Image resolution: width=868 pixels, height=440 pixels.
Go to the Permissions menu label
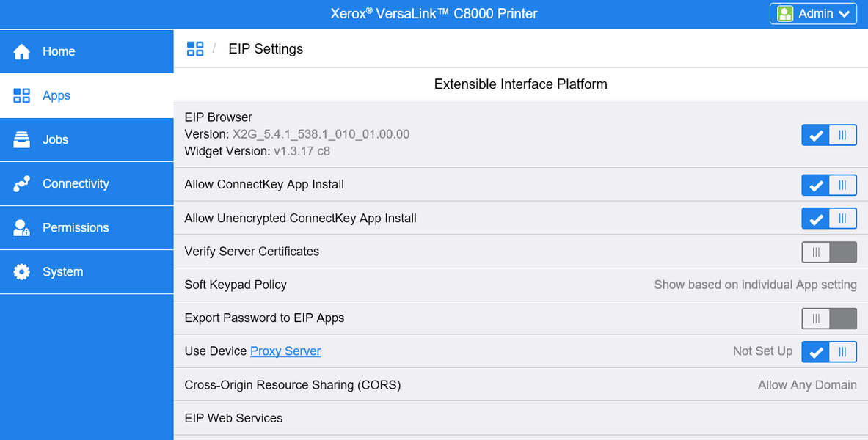click(x=76, y=227)
